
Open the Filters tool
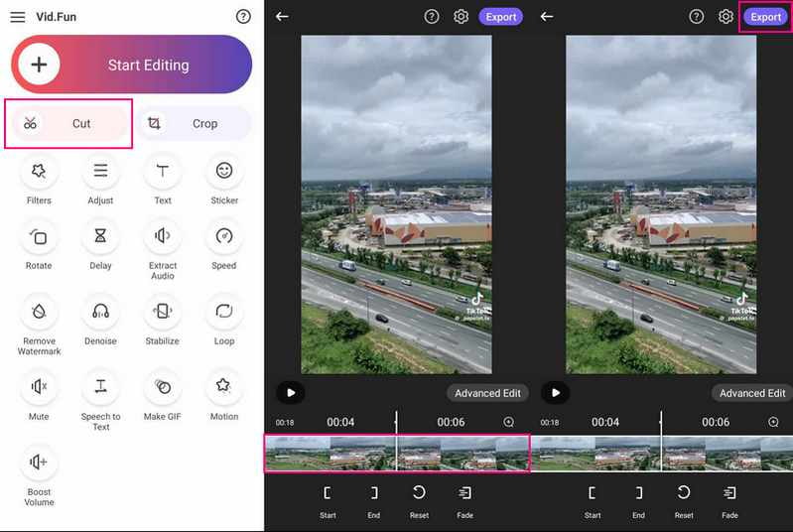coord(39,172)
